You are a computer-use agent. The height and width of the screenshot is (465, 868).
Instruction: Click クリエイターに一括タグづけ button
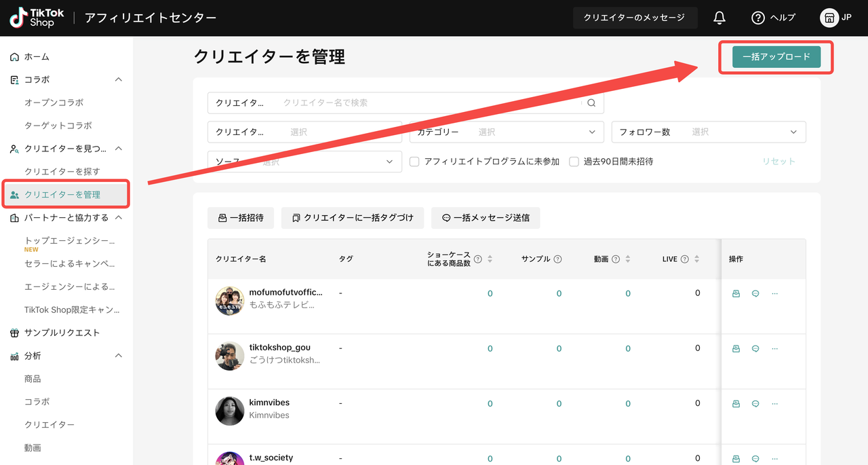click(353, 218)
